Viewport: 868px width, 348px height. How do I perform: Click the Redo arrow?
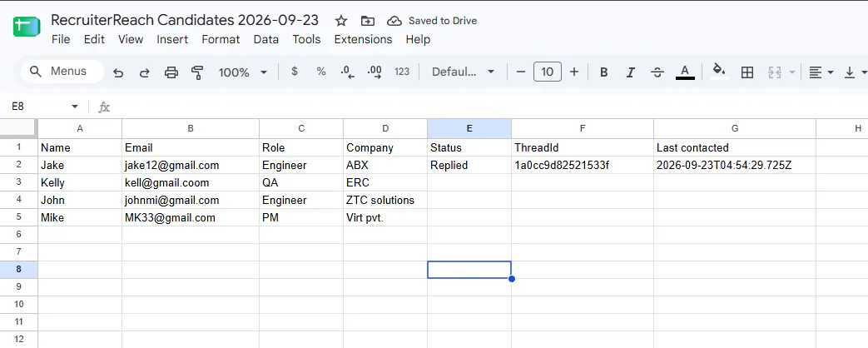(x=145, y=72)
